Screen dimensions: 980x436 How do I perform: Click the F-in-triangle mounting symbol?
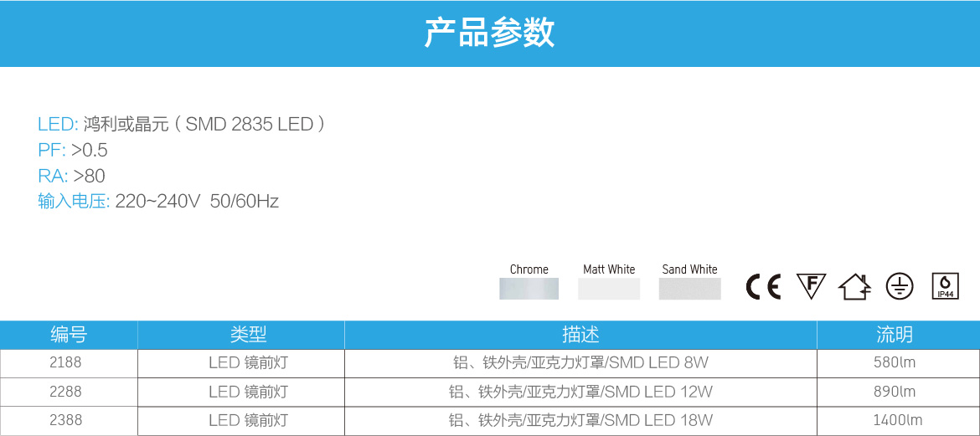click(x=811, y=286)
